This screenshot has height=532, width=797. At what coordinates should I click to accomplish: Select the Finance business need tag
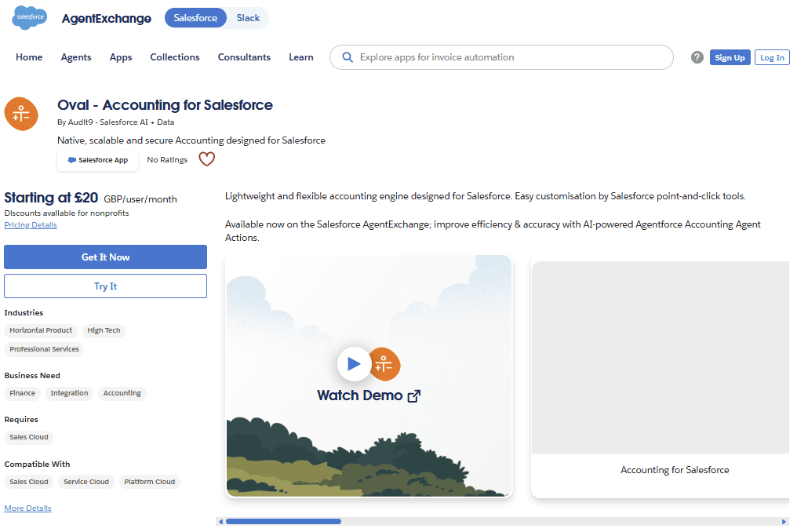pyautogui.click(x=23, y=393)
